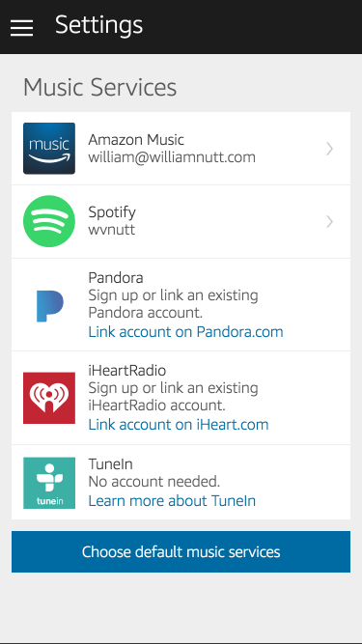Screen dimensions: 362x644
Task: Select the TuneIn service name label
Action: (x=110, y=464)
